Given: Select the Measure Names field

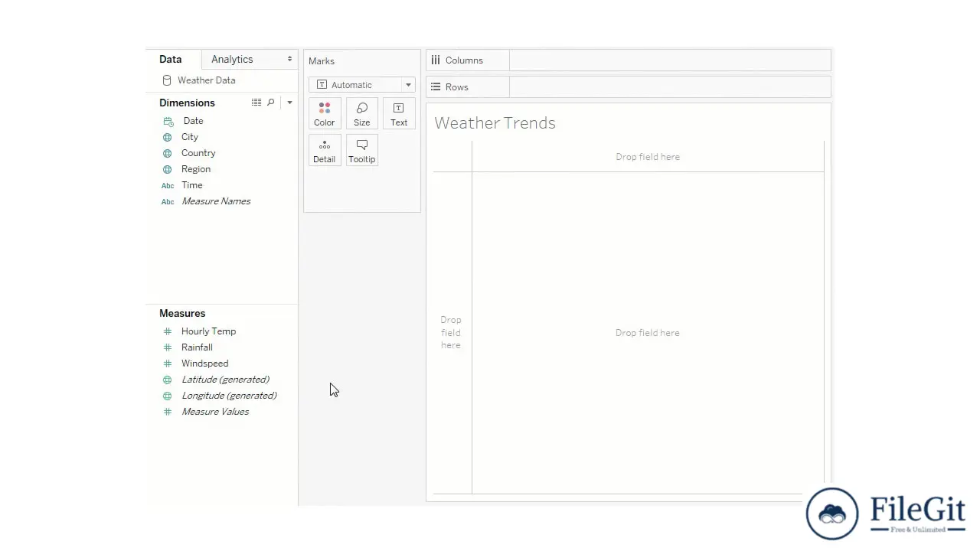Looking at the screenshot, I should (x=216, y=201).
